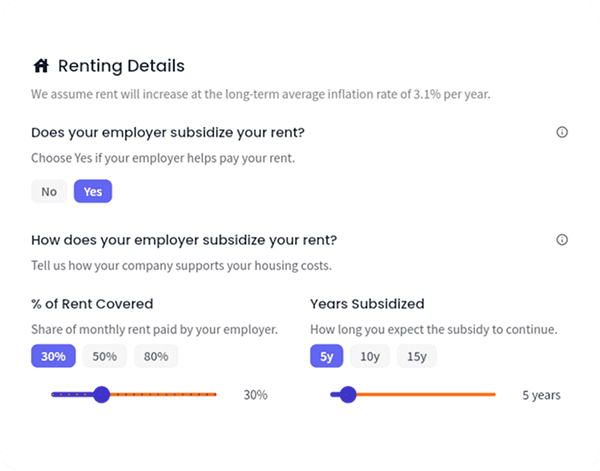Click the house icon beside Renting Details

(41, 67)
